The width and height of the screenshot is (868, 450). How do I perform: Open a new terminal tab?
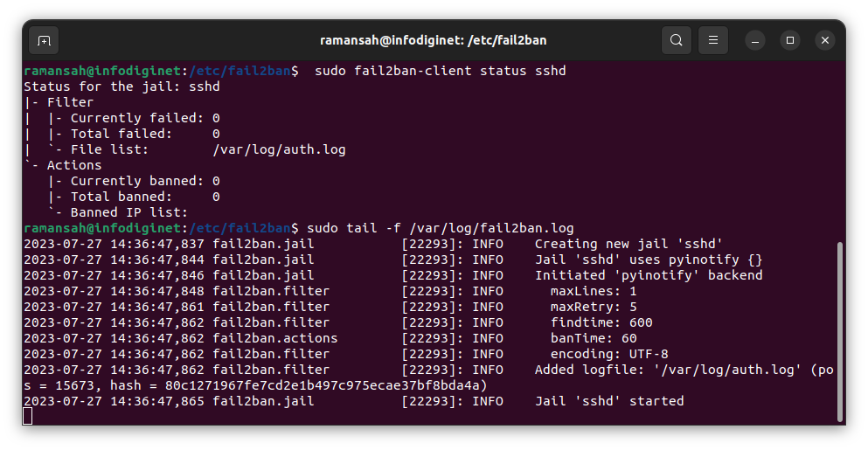(x=44, y=40)
